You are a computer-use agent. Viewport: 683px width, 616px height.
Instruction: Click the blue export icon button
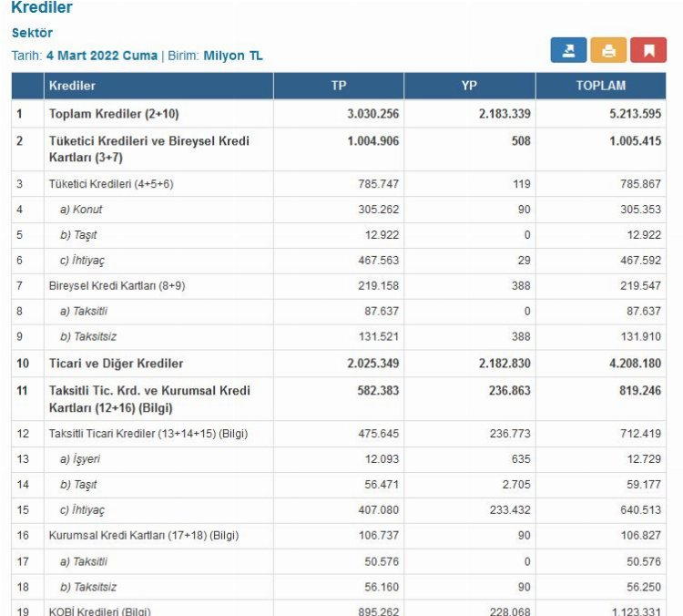coord(568,50)
